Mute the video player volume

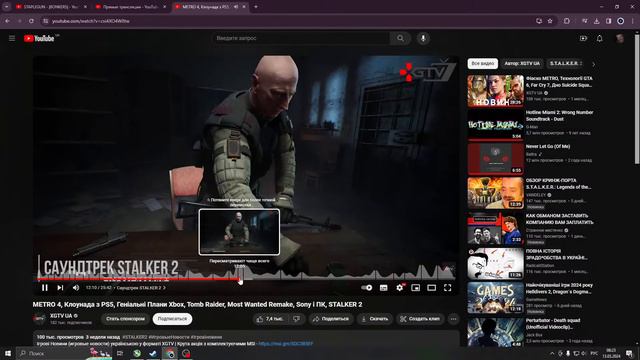pyautogui.click(x=76, y=288)
